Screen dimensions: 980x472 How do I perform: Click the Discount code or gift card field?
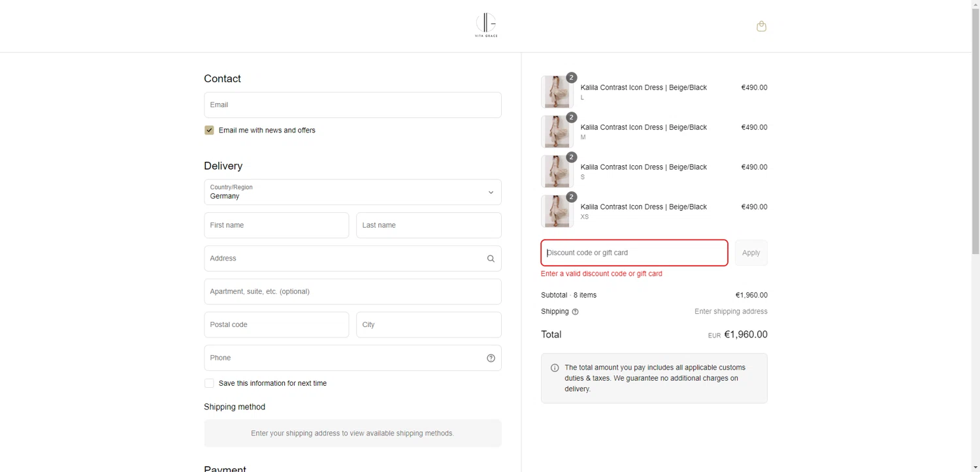(634, 253)
